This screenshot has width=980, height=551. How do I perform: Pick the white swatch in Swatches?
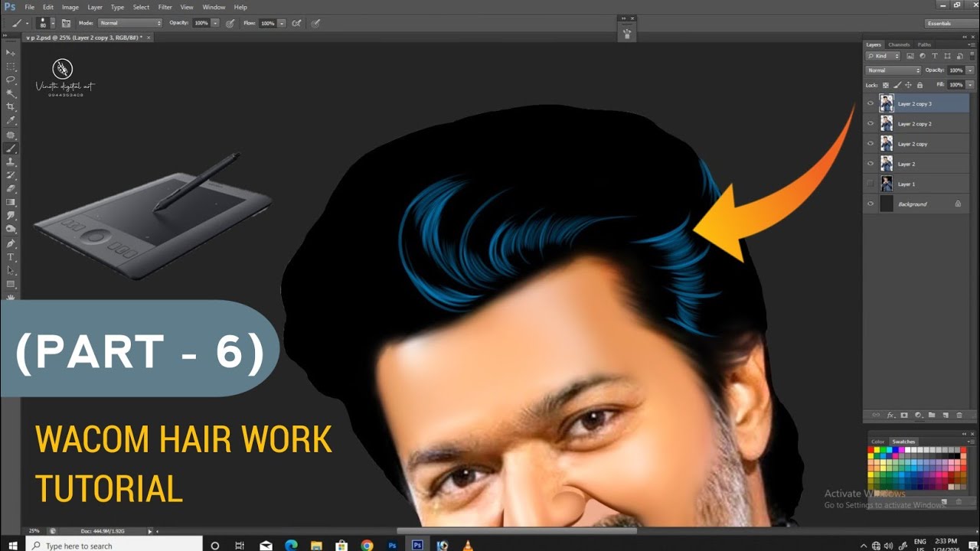907,450
